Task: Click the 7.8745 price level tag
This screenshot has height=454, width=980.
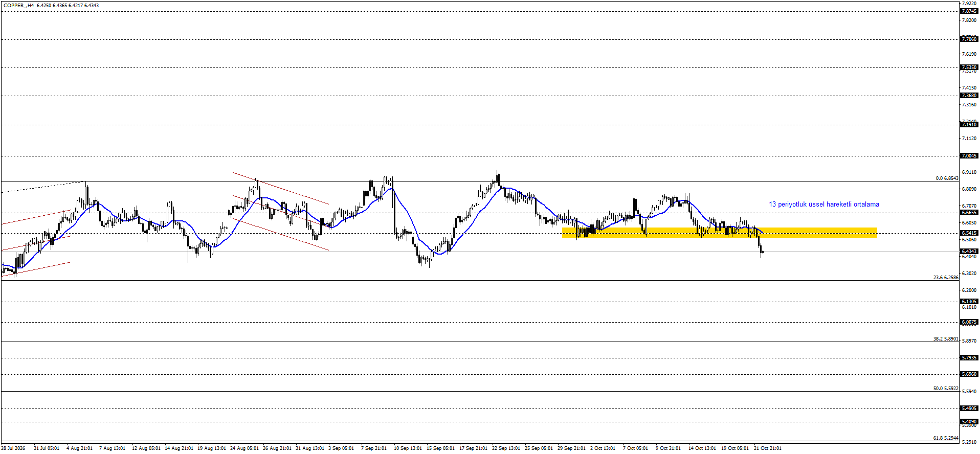Action: click(969, 11)
